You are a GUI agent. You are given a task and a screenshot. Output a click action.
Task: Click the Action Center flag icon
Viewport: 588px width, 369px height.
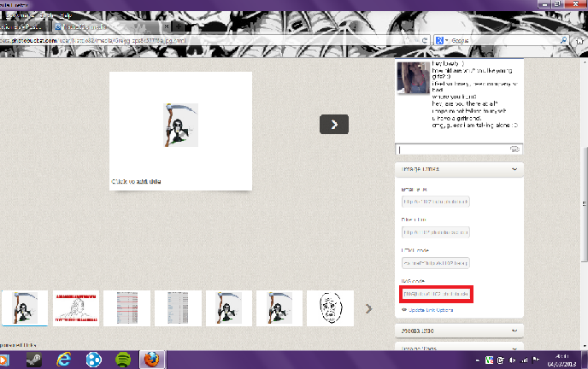tap(536, 360)
